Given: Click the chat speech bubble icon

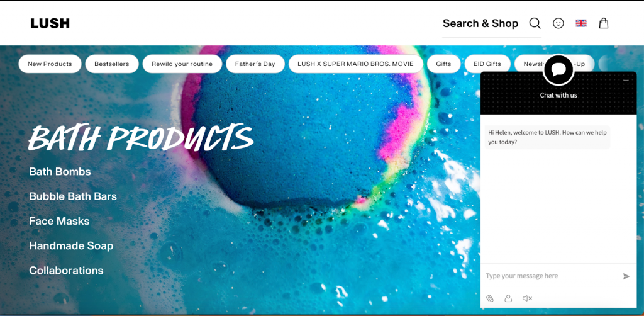Looking at the screenshot, I should point(558,70).
